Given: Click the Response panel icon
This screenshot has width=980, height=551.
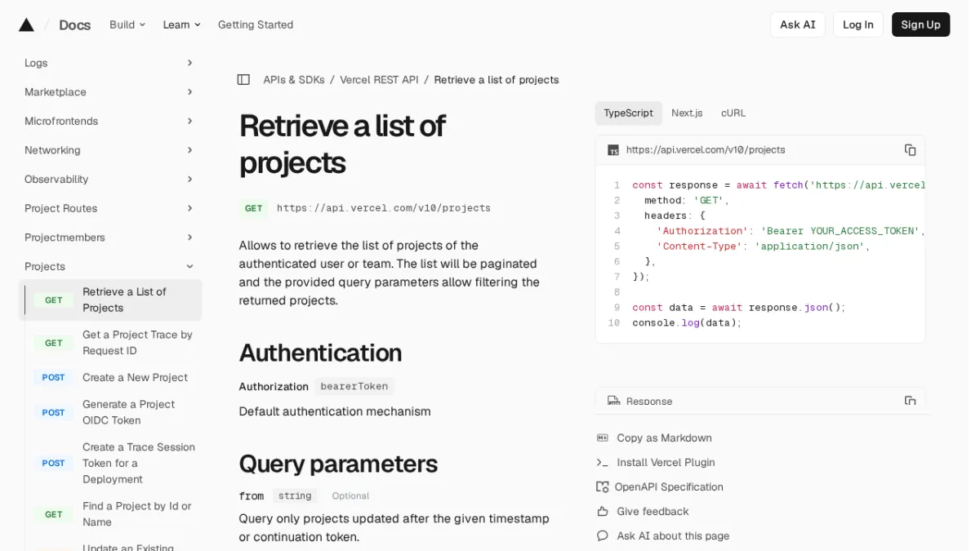Looking at the screenshot, I should click(x=613, y=401).
